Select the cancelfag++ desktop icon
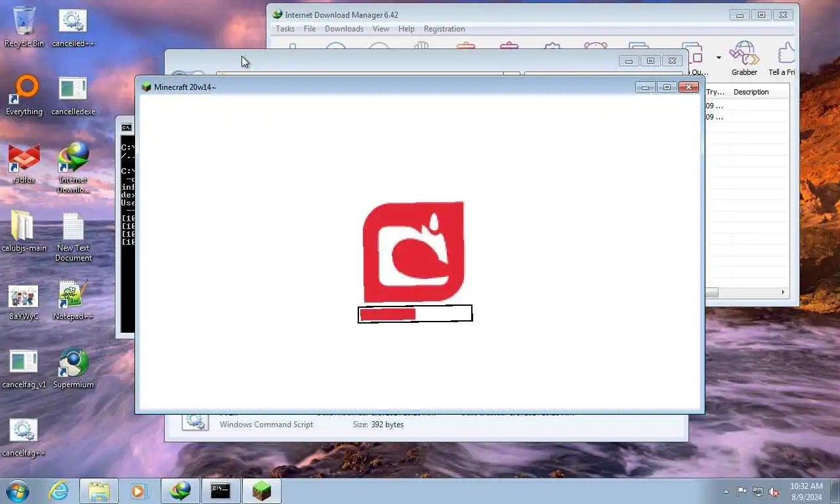The image size is (840, 504). (24, 438)
